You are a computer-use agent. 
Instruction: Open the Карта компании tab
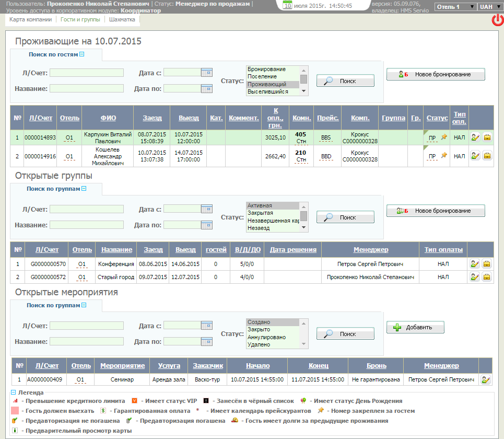coord(31,19)
